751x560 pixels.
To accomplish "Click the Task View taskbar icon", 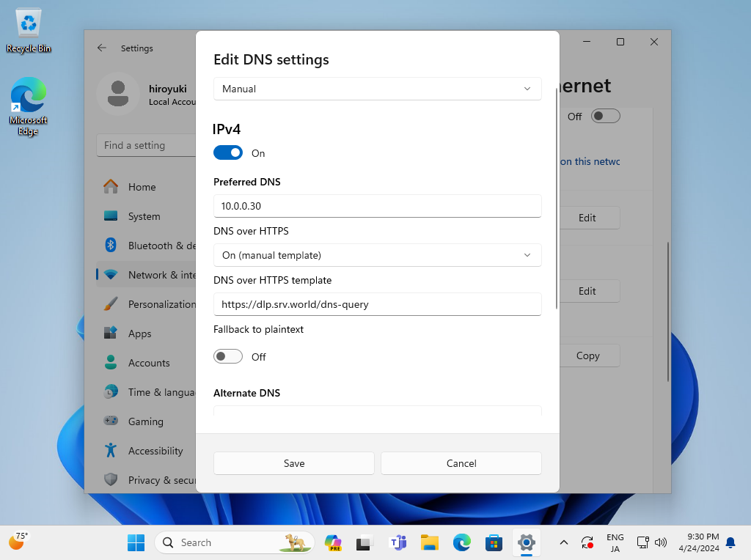I will (x=364, y=542).
